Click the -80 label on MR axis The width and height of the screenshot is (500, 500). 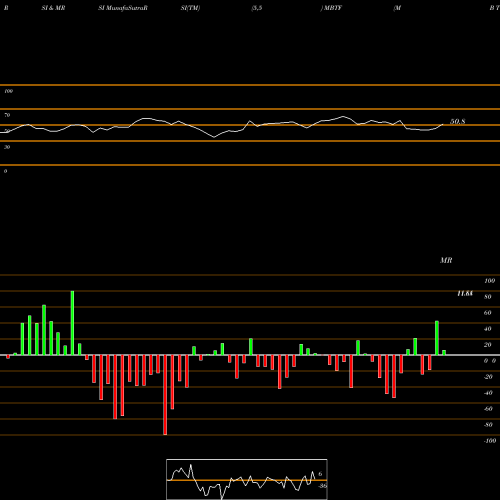(488, 425)
